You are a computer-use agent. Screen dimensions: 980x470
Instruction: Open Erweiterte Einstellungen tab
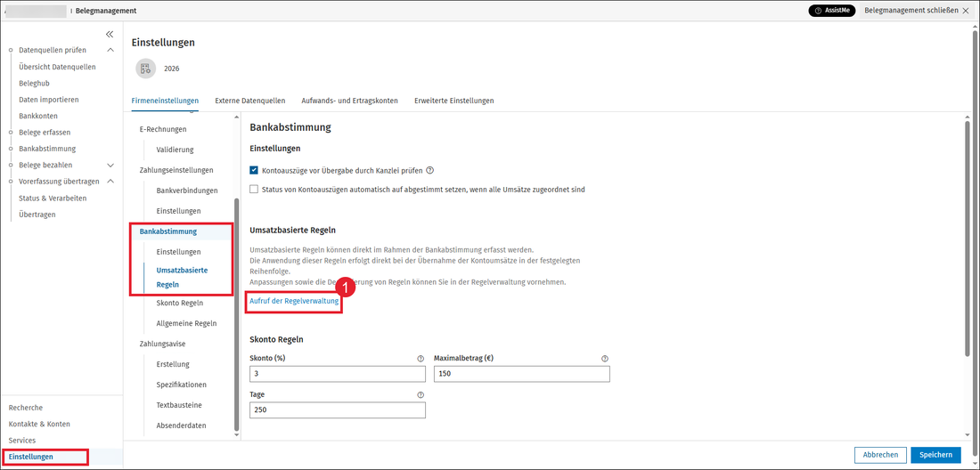pyautogui.click(x=454, y=101)
